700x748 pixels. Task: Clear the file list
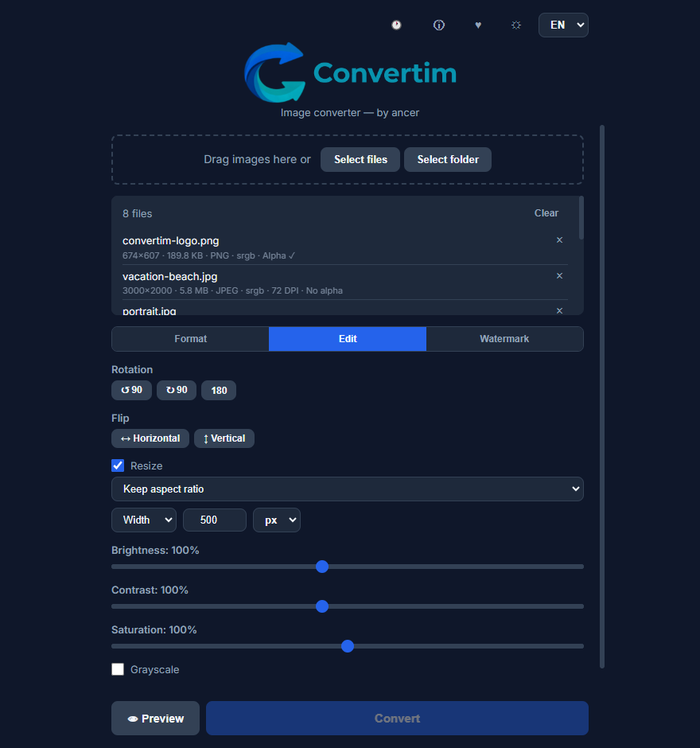click(x=546, y=213)
